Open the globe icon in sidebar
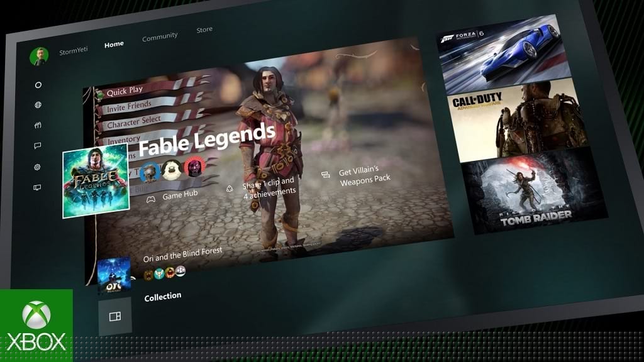 38,105
